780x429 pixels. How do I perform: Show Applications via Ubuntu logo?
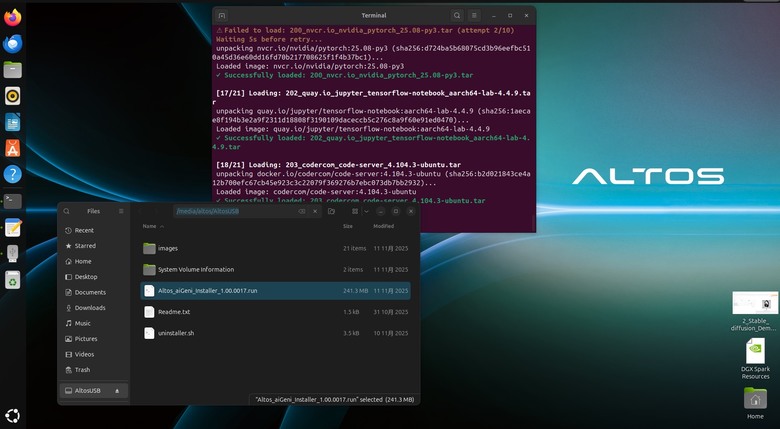coord(12,416)
